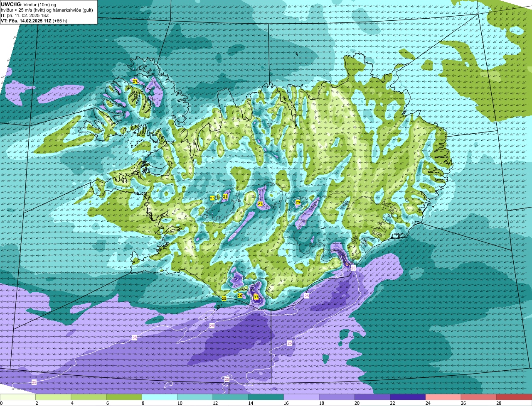The image size is (532, 406).
Task: Click the 8–10 m/s pale cyan legend swatch
Action: [160, 397]
